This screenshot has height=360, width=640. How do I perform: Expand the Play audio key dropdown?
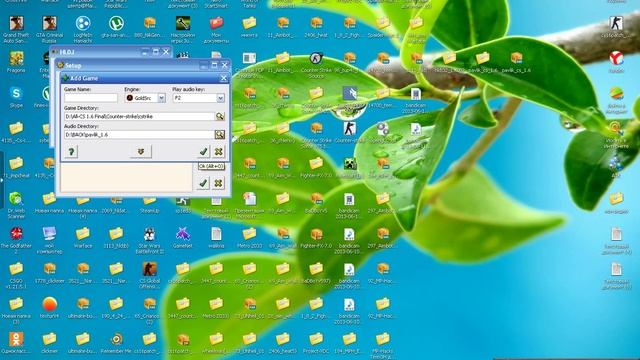tap(220, 98)
